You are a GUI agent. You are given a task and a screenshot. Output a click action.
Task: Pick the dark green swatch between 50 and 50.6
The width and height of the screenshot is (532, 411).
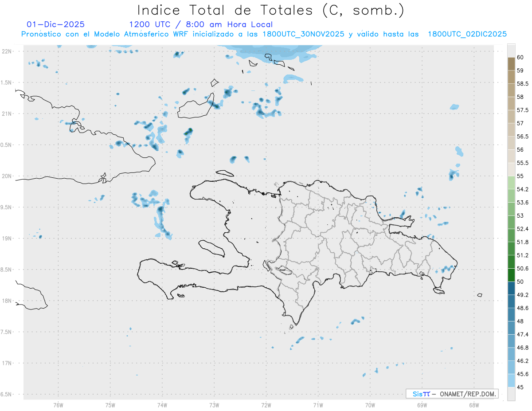511,275
